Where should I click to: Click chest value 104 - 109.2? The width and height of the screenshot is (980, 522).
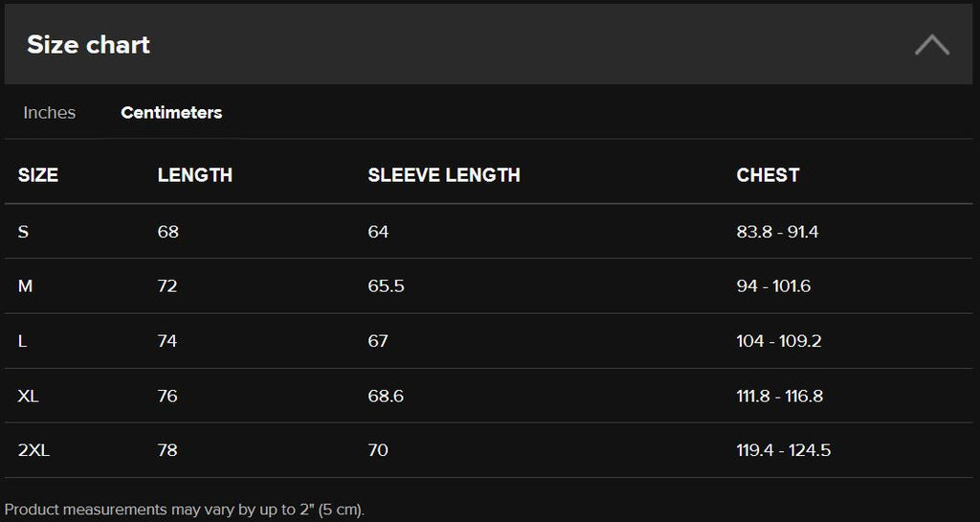pyautogui.click(x=779, y=341)
